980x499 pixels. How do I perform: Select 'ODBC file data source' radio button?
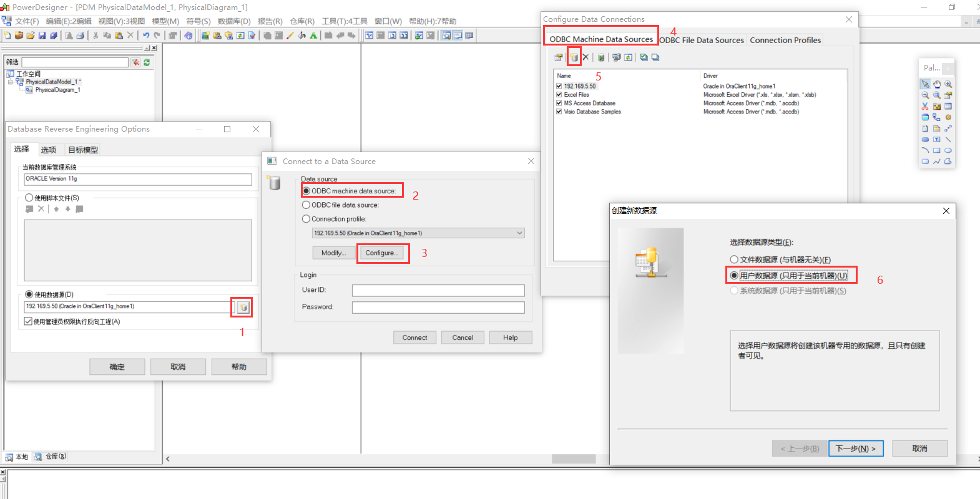pyautogui.click(x=306, y=205)
